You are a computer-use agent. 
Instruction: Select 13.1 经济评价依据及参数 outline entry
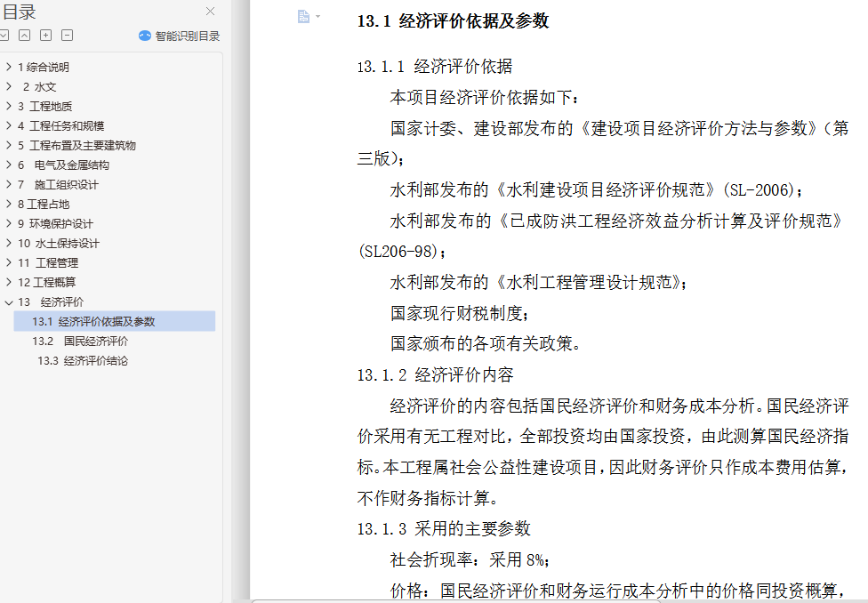point(114,321)
